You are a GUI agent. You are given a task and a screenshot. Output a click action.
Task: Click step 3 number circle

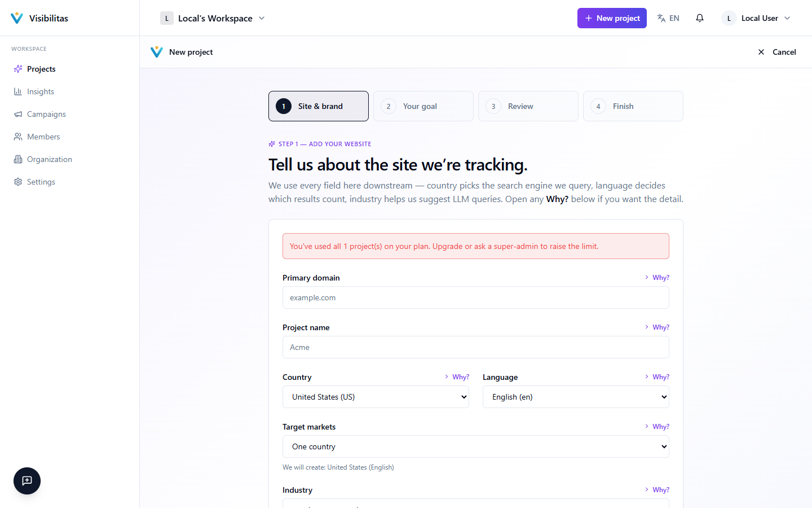[493, 106]
